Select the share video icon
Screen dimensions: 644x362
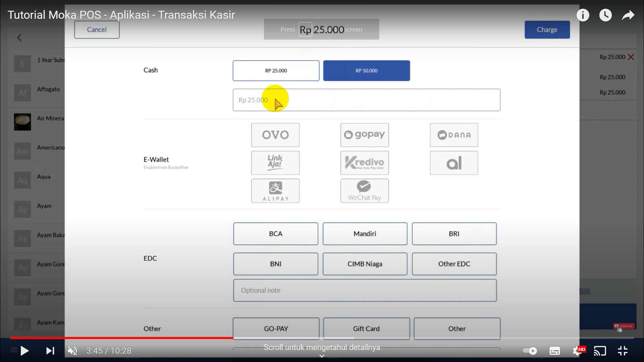628,15
